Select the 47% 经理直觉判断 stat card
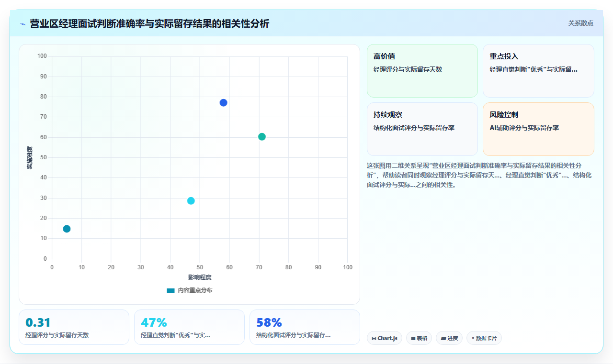Screen dimensions: 613x364 click(x=189, y=327)
